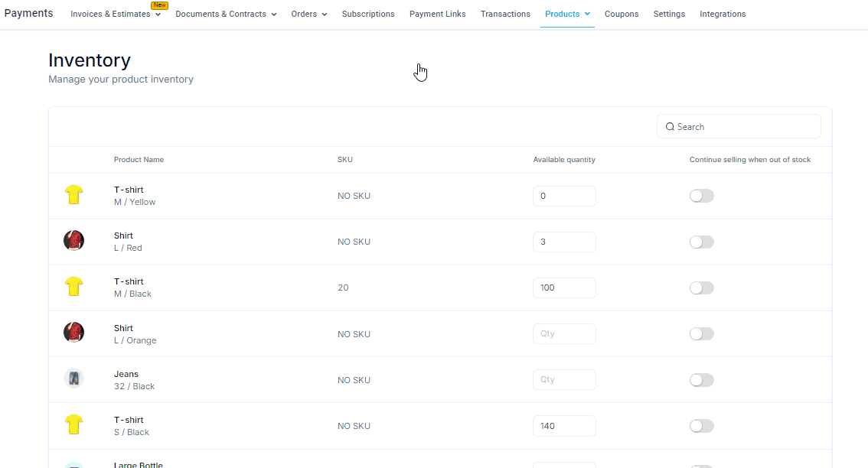Open the Coupons tab
Screen dimensions: 868x468
coord(621,15)
